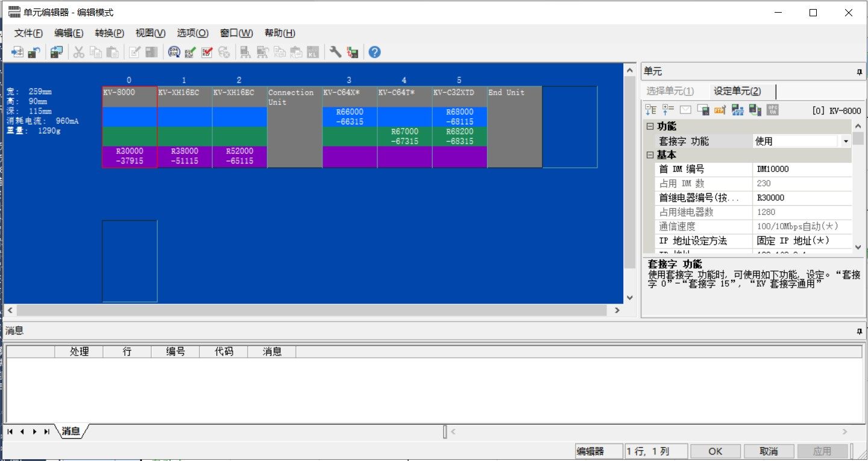Open the FTP settings icon

tap(720, 110)
